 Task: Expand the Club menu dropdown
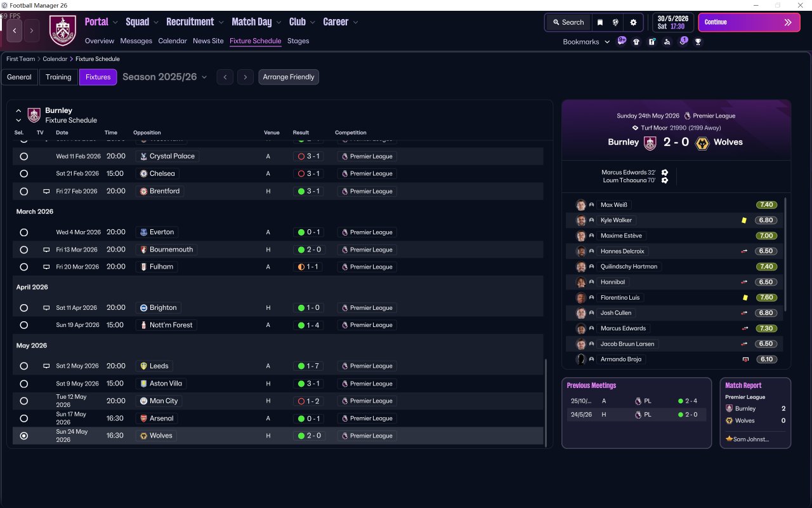312,22
